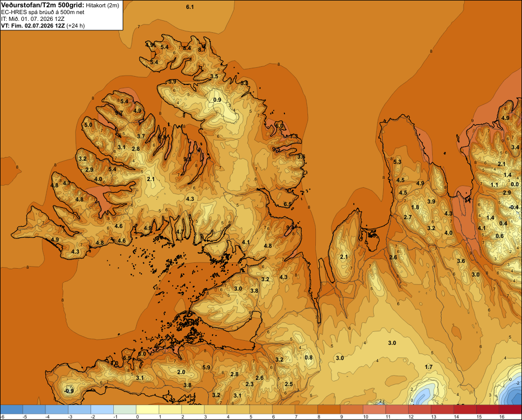Pick the legend swatch between 11 and 12

397,410
